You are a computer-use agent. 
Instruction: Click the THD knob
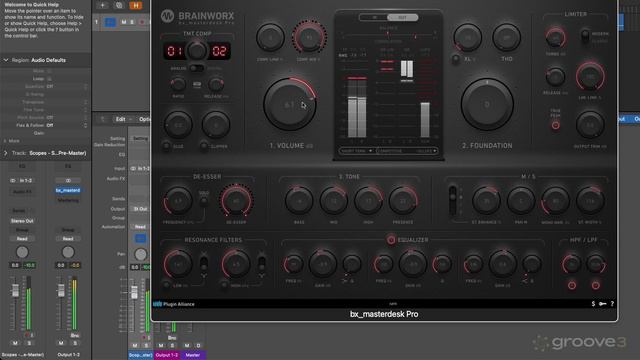point(507,38)
